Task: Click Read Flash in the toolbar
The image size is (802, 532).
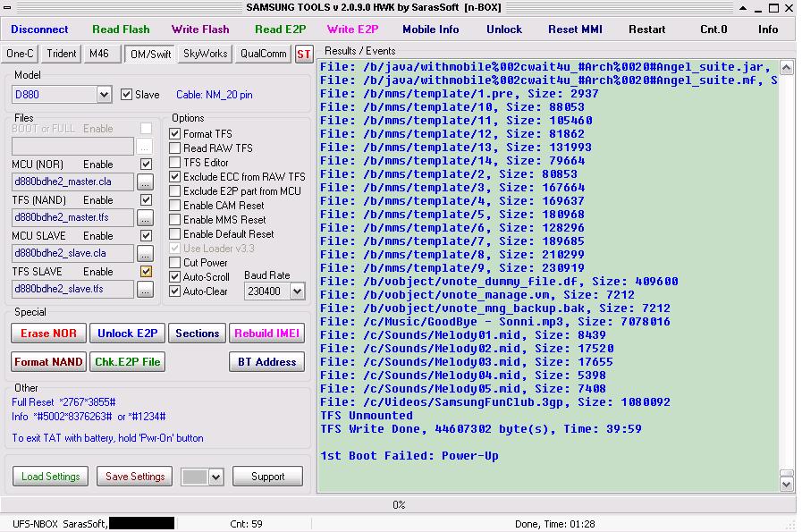Action: click(121, 30)
